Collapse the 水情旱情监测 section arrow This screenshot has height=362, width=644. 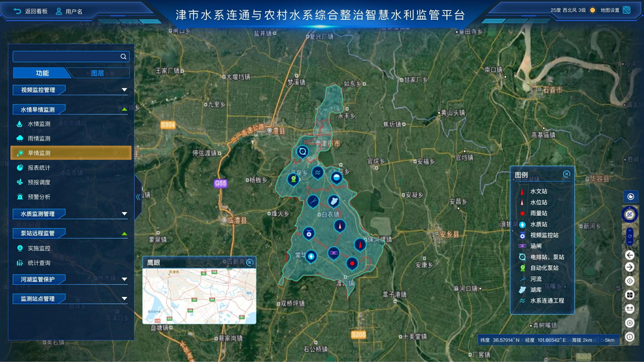tap(124, 109)
